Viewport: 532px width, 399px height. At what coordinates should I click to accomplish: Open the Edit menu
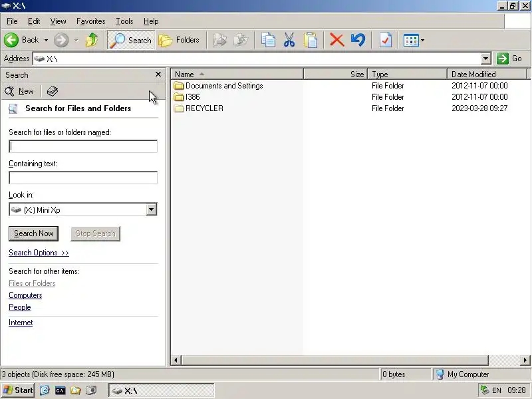[34, 21]
